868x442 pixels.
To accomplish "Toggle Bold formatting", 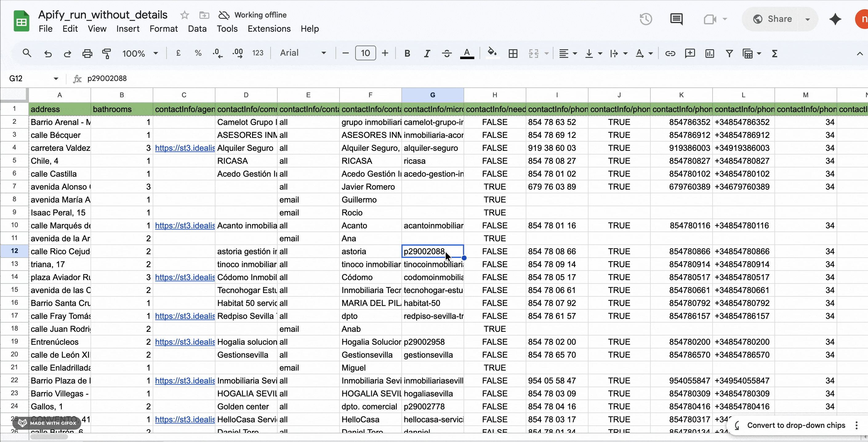I will (407, 53).
